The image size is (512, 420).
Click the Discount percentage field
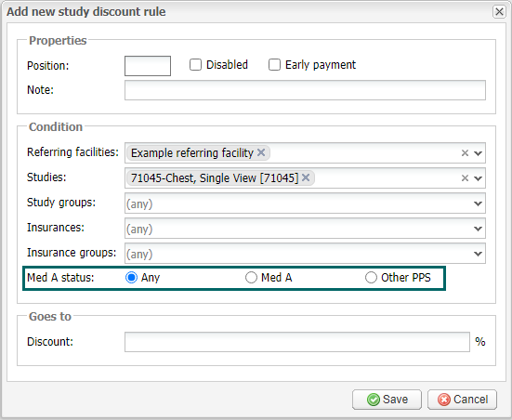point(297,342)
